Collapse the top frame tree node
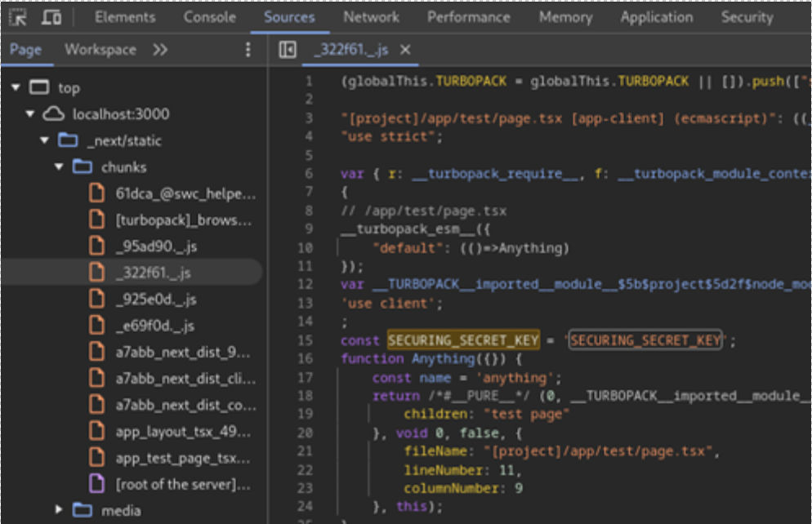The image size is (812, 524). [16, 87]
